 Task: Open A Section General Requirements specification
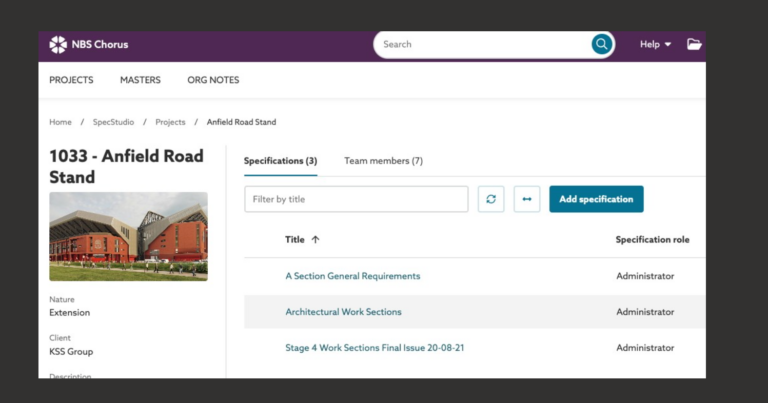pyautogui.click(x=352, y=276)
